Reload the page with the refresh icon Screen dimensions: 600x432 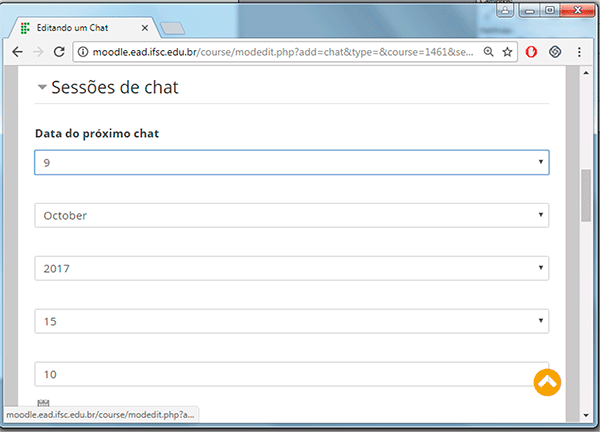point(59,51)
